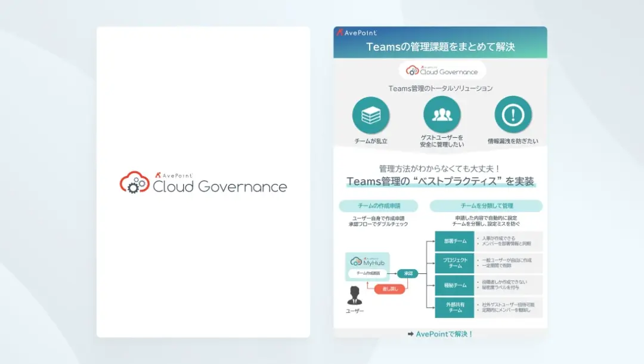Select the チームを分類して管理 header pill
Image resolution: width=644 pixels, height=364 pixels.
(x=487, y=206)
